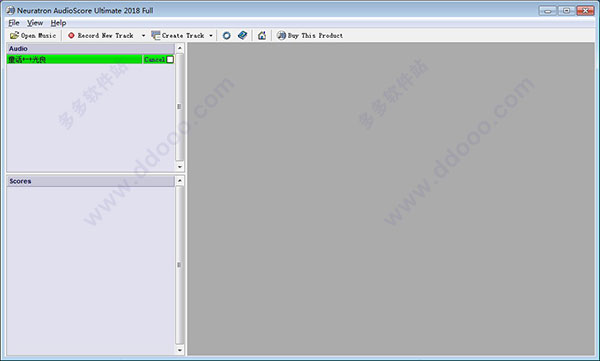600x361 pixels.
Task: Click the Buy This Product label
Action: 315,36
